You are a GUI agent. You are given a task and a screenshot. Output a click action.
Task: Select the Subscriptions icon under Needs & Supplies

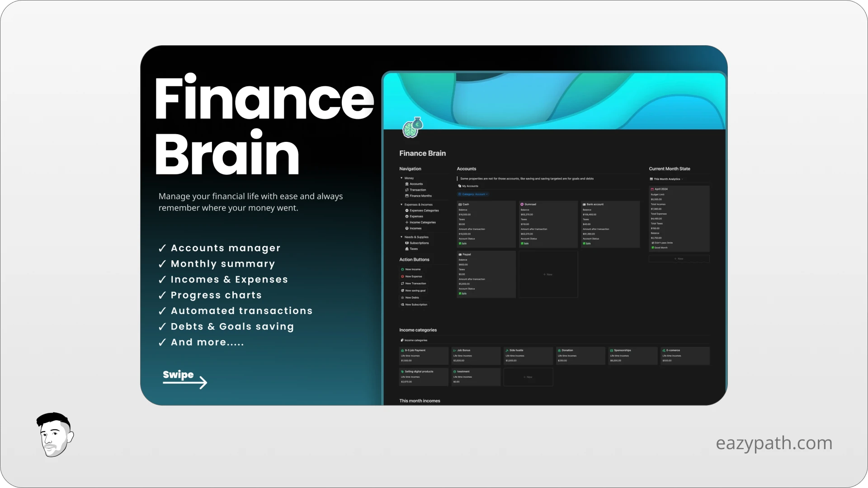click(407, 243)
